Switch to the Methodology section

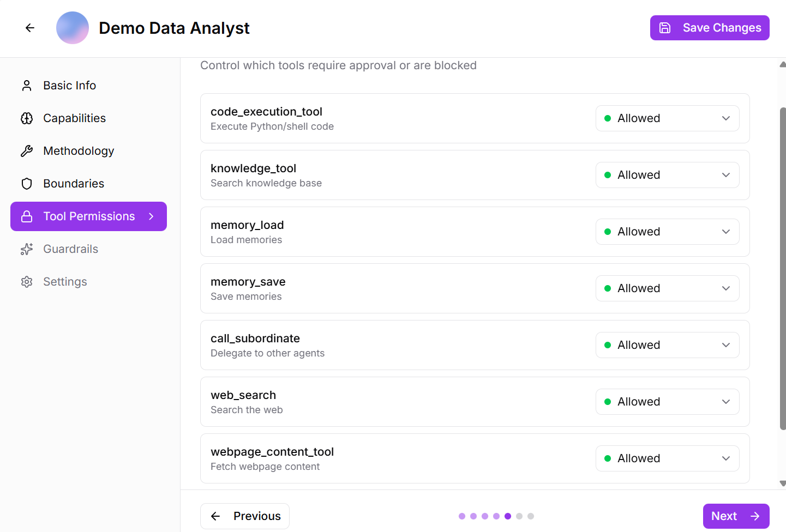[79, 151]
